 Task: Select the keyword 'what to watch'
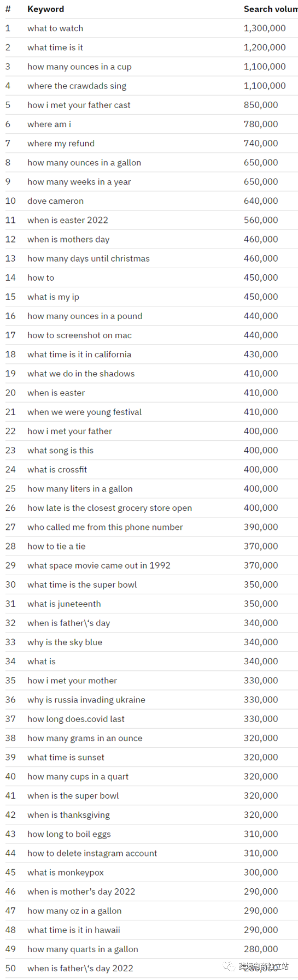(55, 28)
